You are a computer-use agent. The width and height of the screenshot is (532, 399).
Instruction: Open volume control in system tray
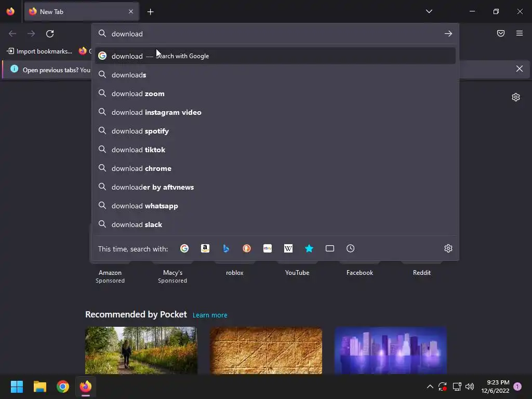coord(470,387)
